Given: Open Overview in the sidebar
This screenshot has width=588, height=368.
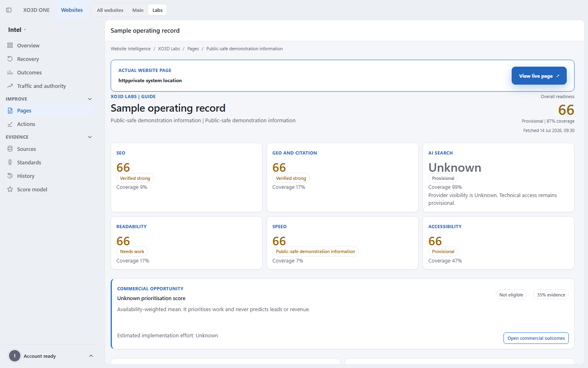Looking at the screenshot, I should tap(49, 45).
